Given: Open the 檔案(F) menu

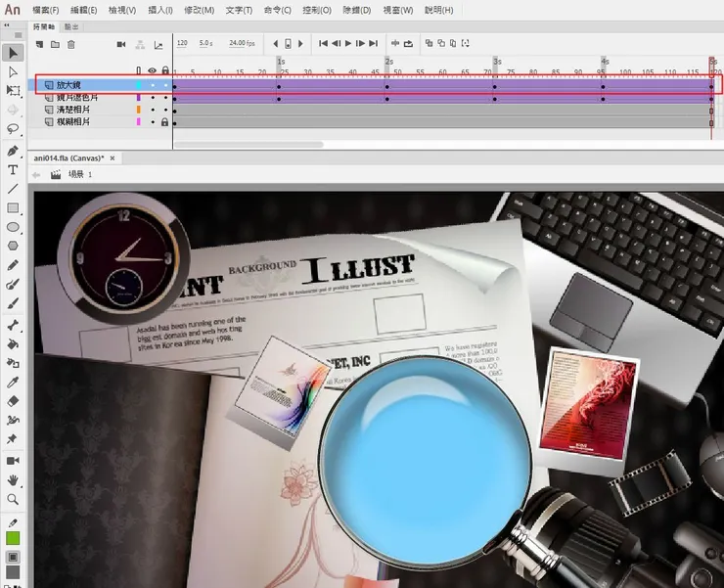Looking at the screenshot, I should click(46, 10).
